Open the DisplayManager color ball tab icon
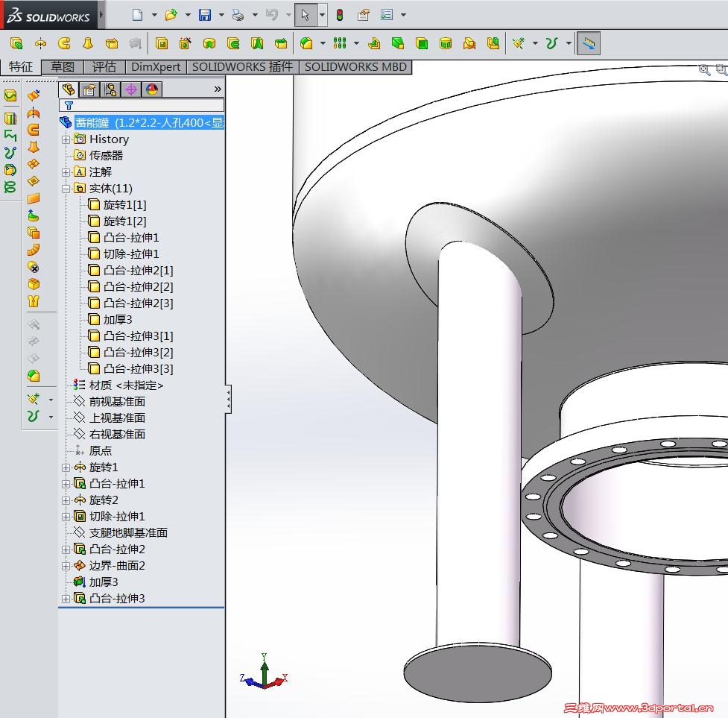Viewport: 728px width, 718px height. [x=152, y=89]
